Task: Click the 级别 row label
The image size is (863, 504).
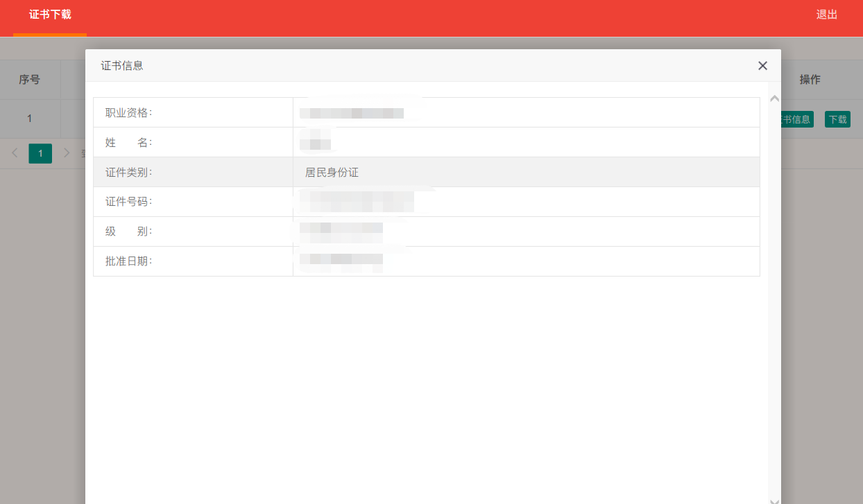Action: [x=128, y=232]
